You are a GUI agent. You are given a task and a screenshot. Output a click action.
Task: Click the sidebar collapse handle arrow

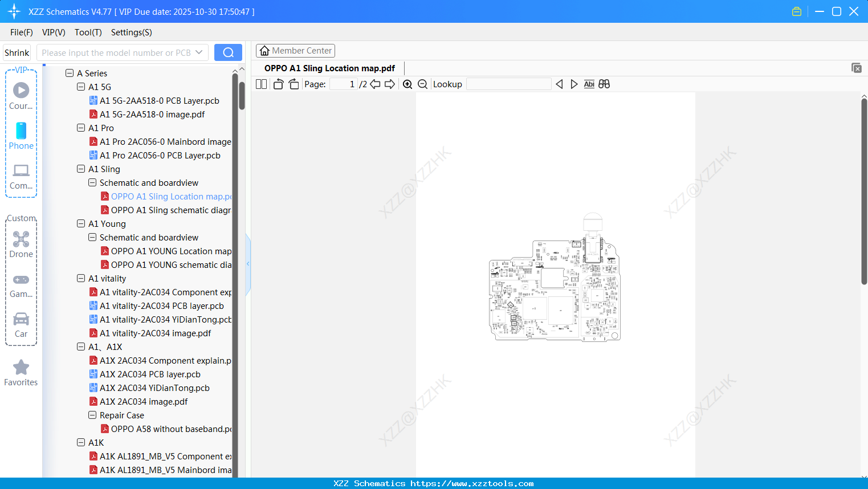pyautogui.click(x=248, y=264)
